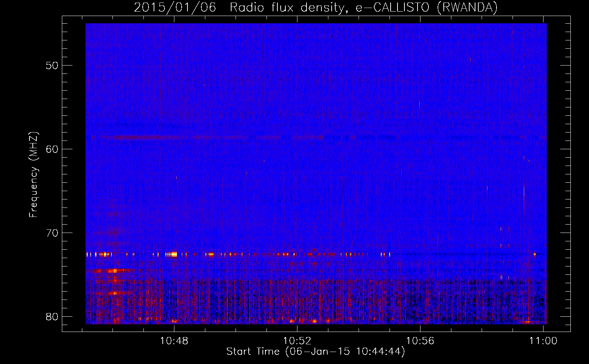Click the frequency tick label '80'
The image size is (589, 364).
click(x=52, y=316)
